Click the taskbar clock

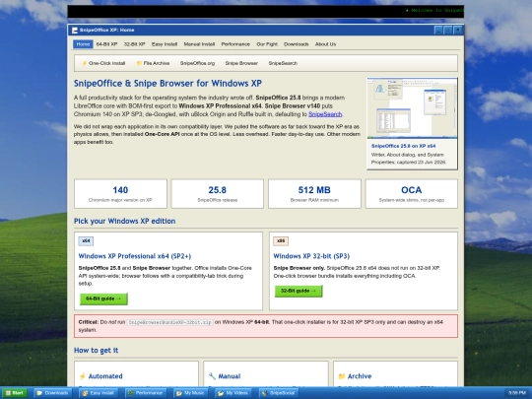click(517, 393)
